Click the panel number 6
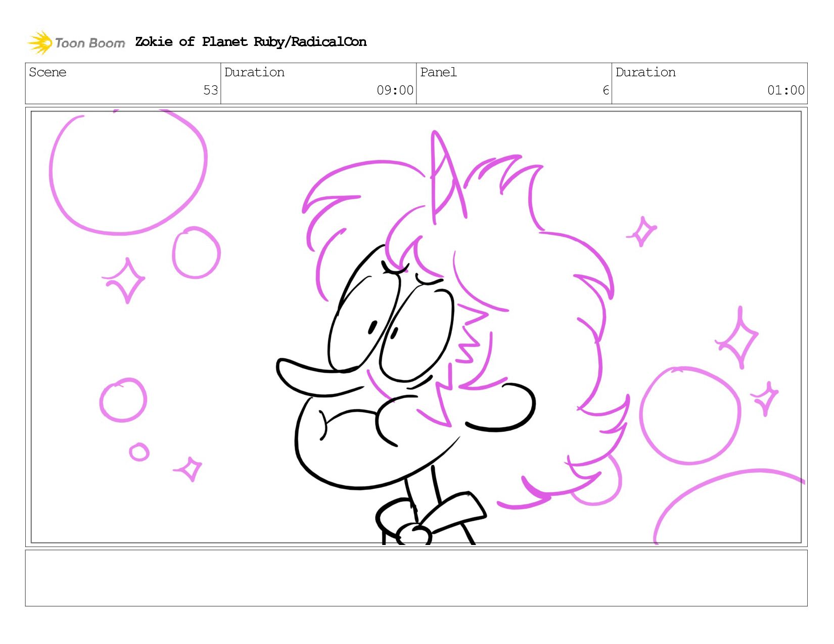Screen dimensions: 834x644 (606, 90)
